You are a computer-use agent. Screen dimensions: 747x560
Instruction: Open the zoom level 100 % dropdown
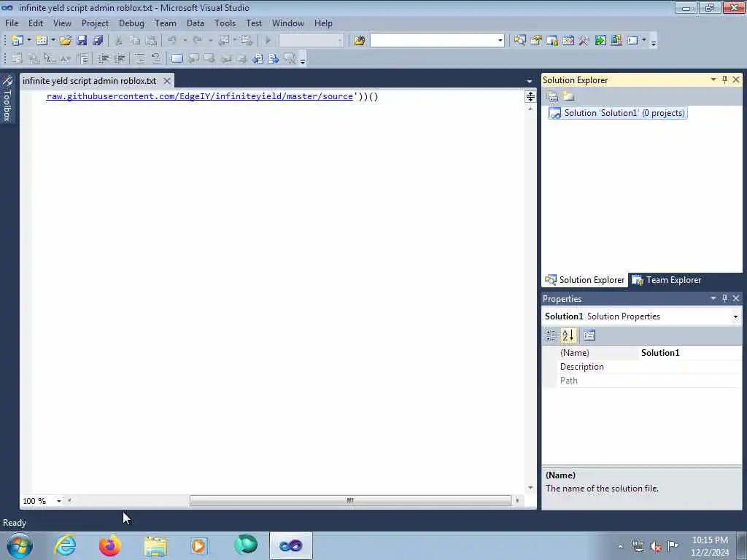coord(58,501)
